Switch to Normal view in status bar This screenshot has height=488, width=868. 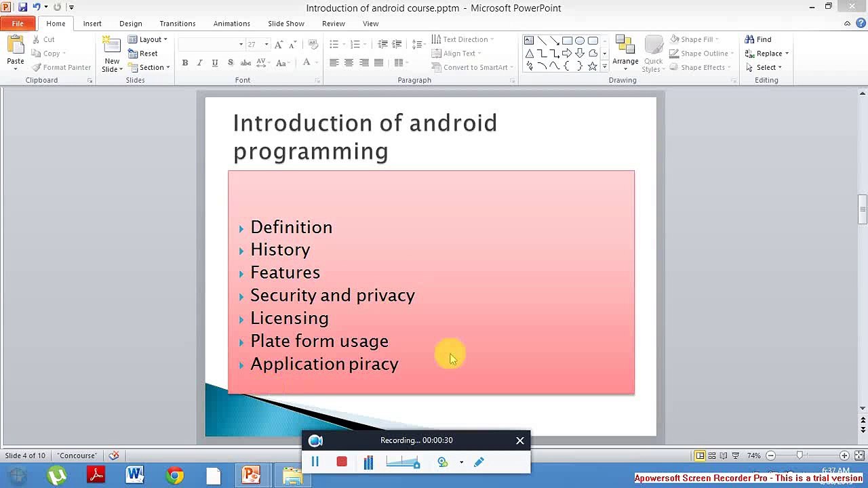(700, 455)
